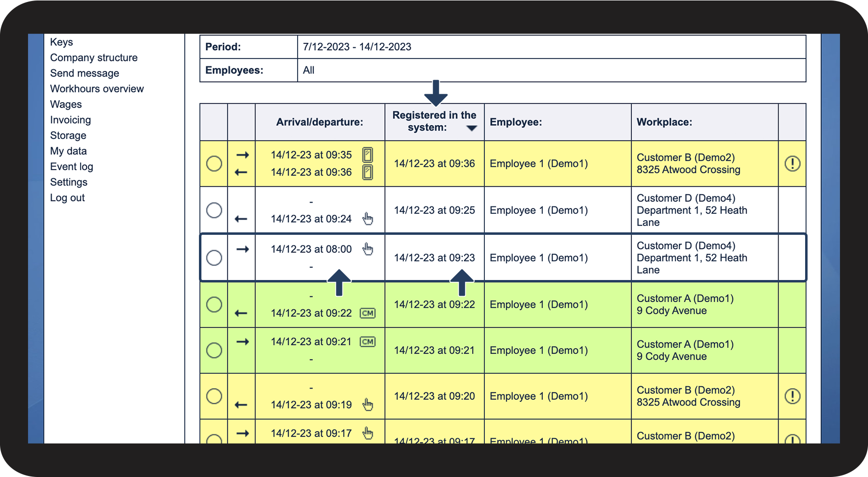The width and height of the screenshot is (868, 477).
Task: Click the arrival arrow in the row registered at 09:21
Action: [243, 341]
